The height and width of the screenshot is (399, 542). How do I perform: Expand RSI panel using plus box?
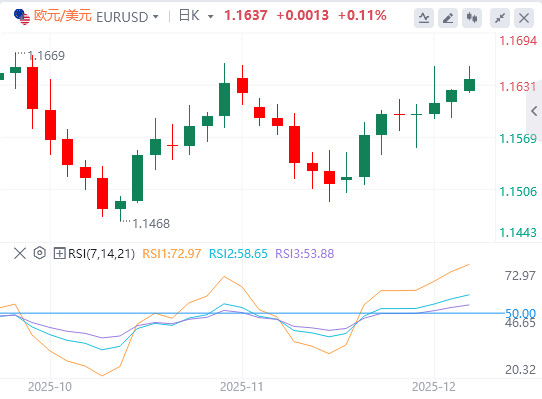tap(59, 253)
